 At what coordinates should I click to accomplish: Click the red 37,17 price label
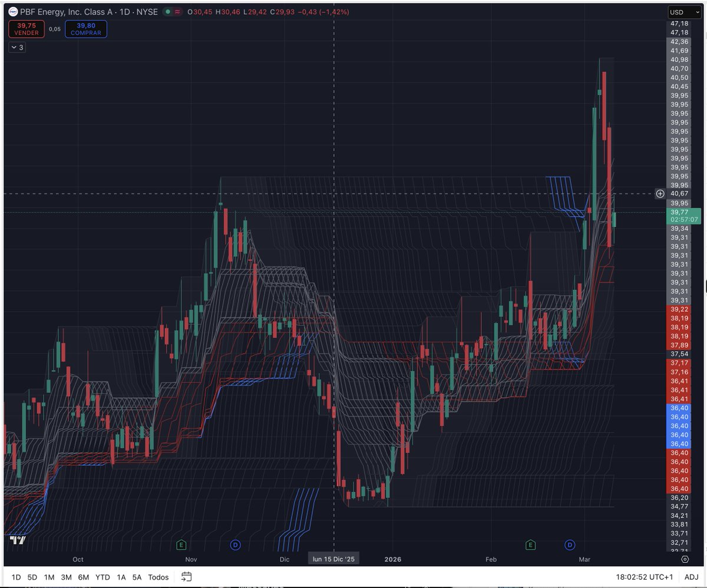(679, 363)
